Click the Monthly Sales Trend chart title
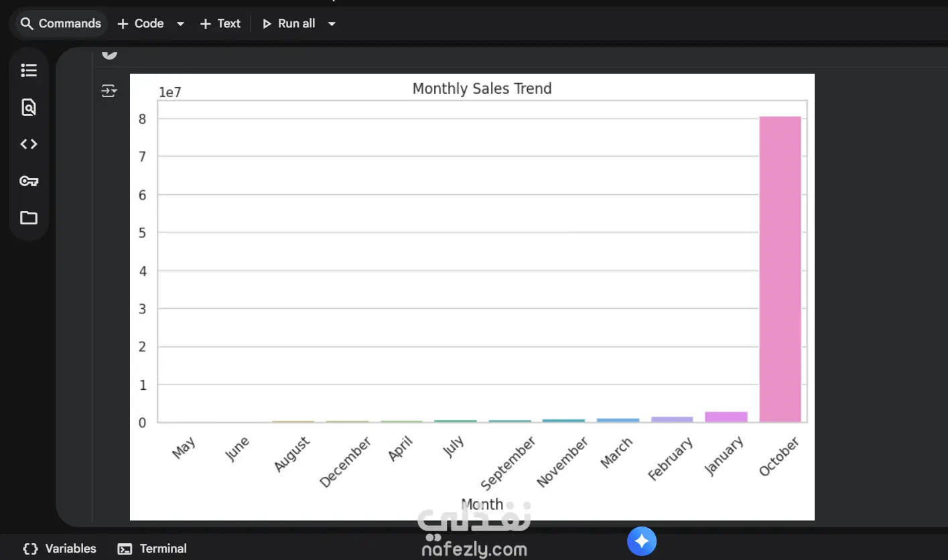 tap(482, 88)
